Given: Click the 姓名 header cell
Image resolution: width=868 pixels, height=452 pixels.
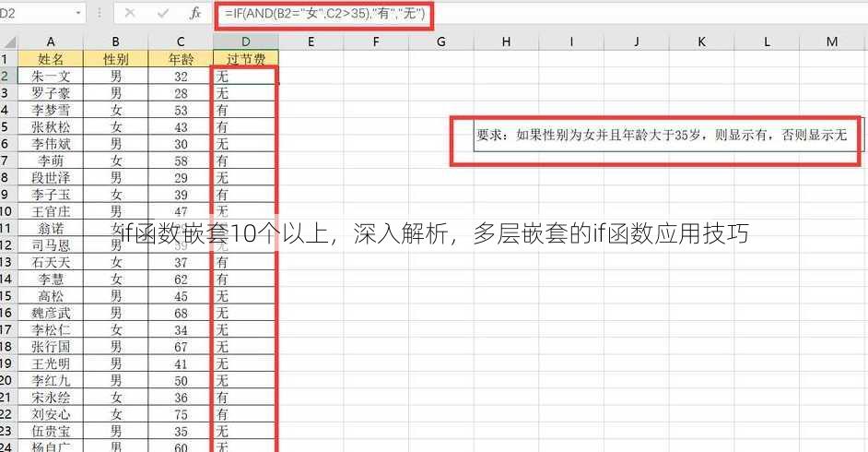Looking at the screenshot, I should tap(51, 59).
